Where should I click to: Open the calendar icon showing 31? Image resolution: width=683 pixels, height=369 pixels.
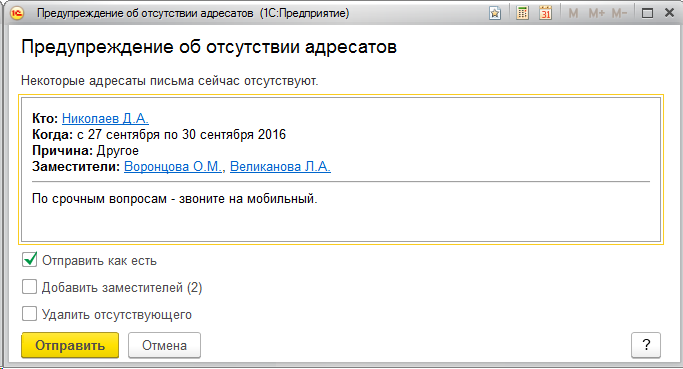[545, 13]
